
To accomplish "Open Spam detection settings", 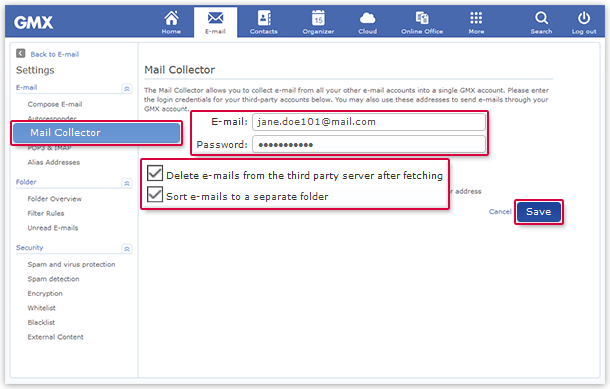I will pyautogui.click(x=53, y=279).
